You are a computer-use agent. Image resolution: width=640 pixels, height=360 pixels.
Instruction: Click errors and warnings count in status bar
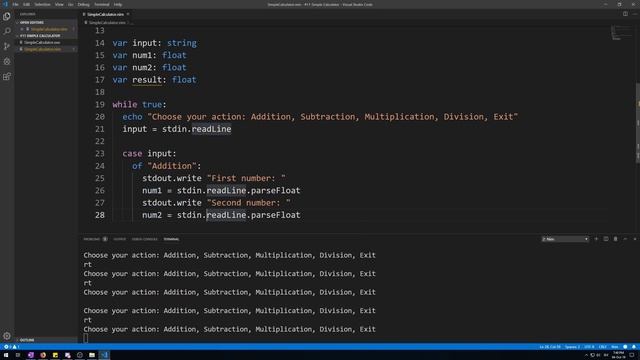click(12, 347)
